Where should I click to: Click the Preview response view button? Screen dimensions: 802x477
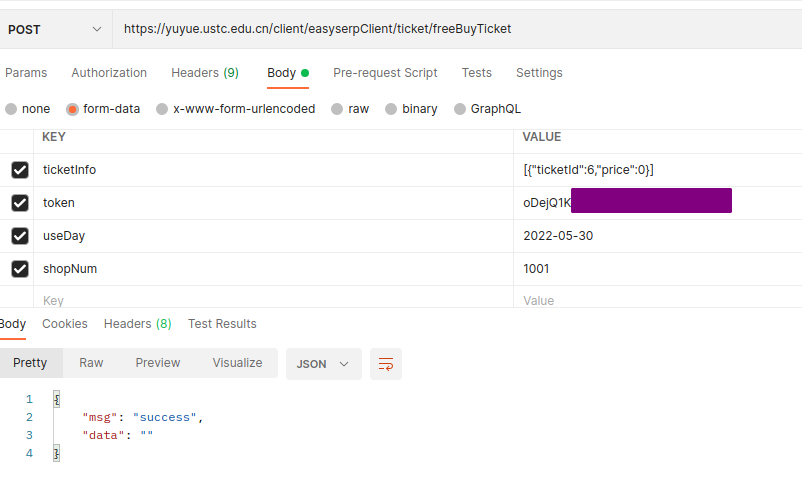pyautogui.click(x=158, y=363)
